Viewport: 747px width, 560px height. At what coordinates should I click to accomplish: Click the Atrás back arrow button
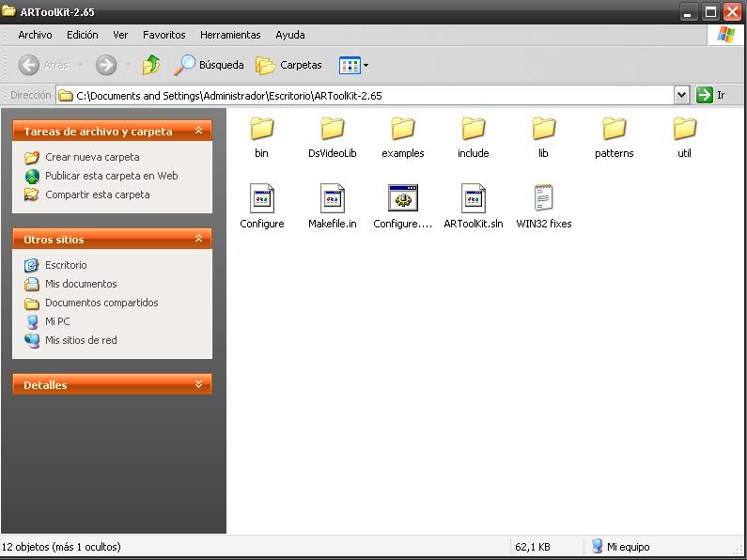(x=43, y=65)
